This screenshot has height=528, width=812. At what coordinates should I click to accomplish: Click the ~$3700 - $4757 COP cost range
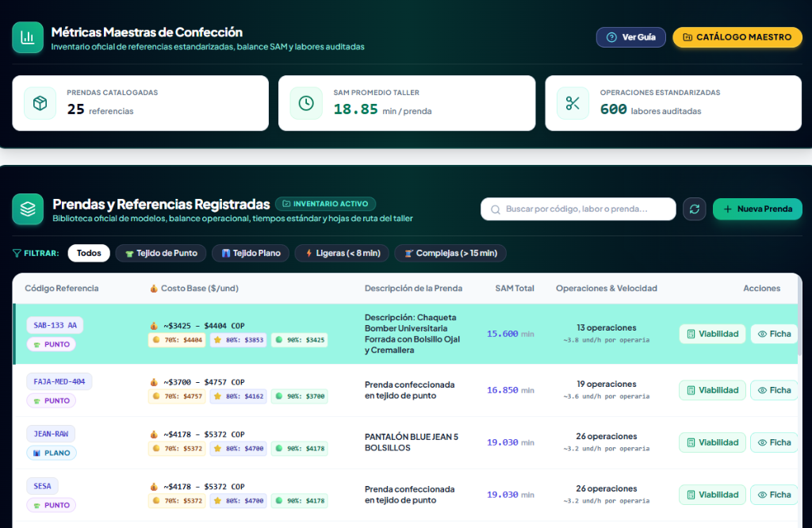(x=204, y=382)
